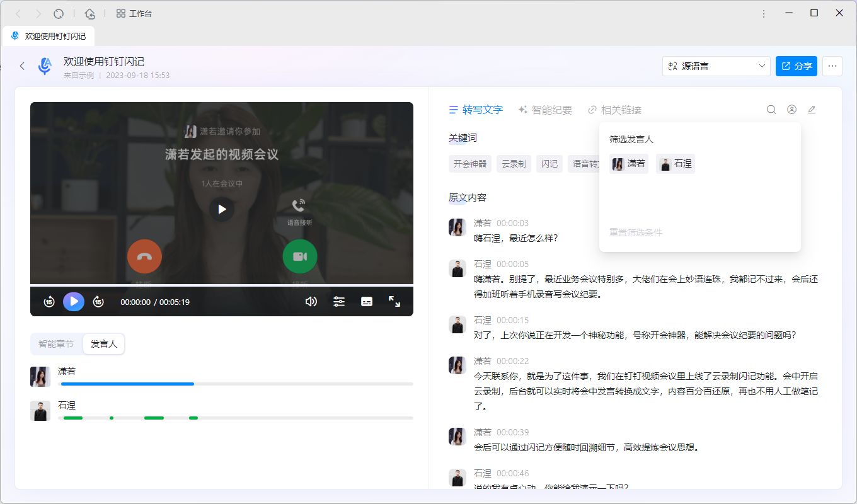The image size is (857, 504).
Task: Open the transcript search icon
Action: (x=771, y=109)
